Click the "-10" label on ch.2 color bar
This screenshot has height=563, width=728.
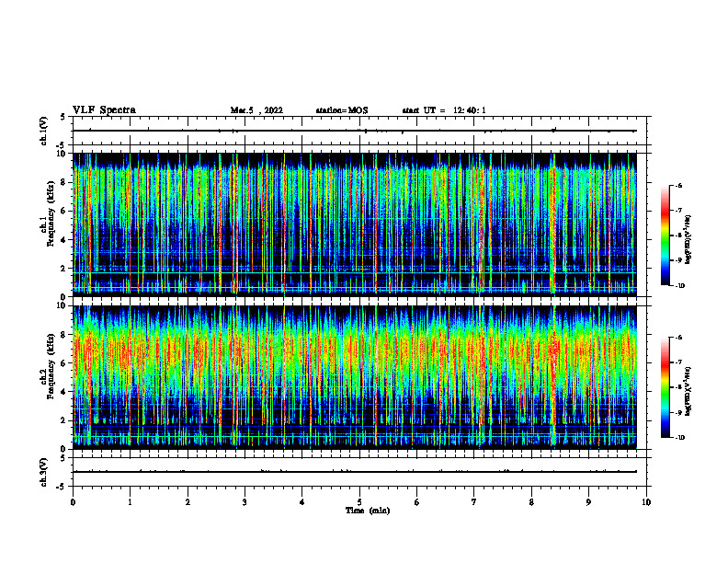pyautogui.click(x=678, y=438)
